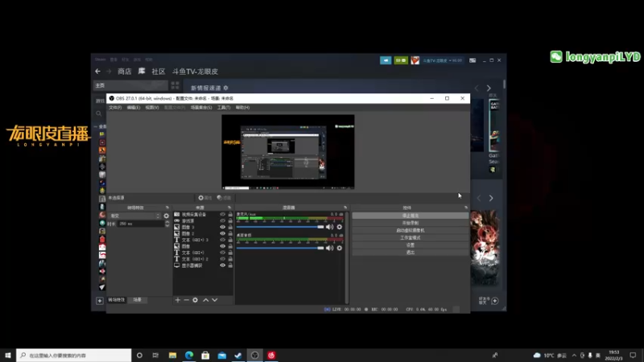This screenshot has width=644, height=362.
Task: Move the source down with the down arrow
Action: (x=214, y=300)
